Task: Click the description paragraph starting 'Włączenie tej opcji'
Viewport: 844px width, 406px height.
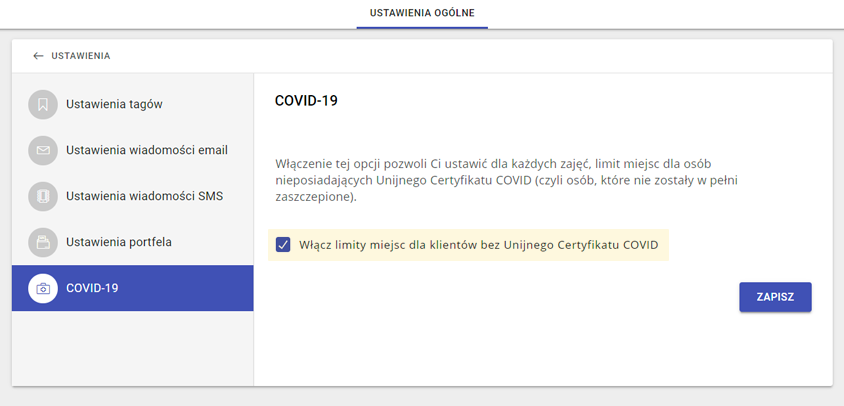Action: pyautogui.click(x=506, y=180)
